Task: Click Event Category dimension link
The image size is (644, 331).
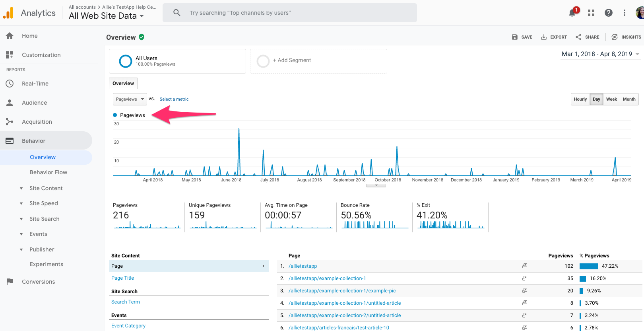Action: (x=128, y=326)
